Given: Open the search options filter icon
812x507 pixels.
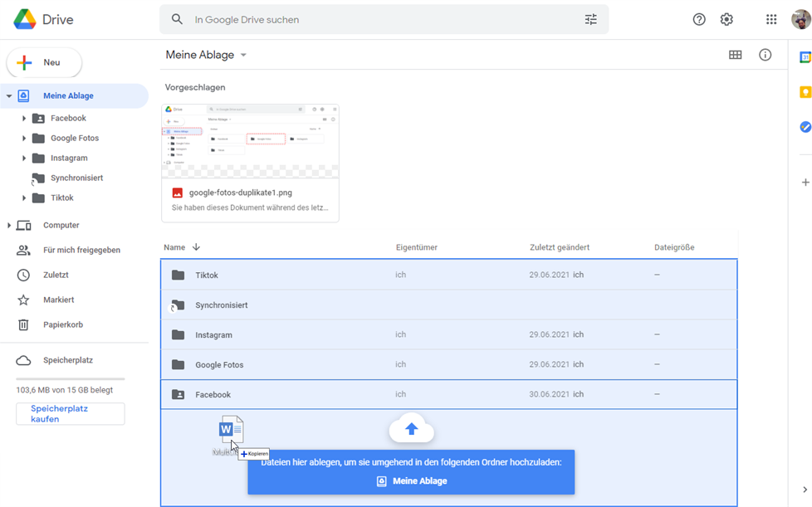Looking at the screenshot, I should [x=590, y=19].
